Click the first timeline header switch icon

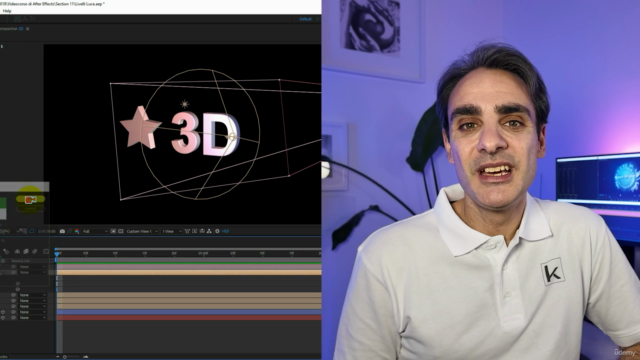pos(6,251)
